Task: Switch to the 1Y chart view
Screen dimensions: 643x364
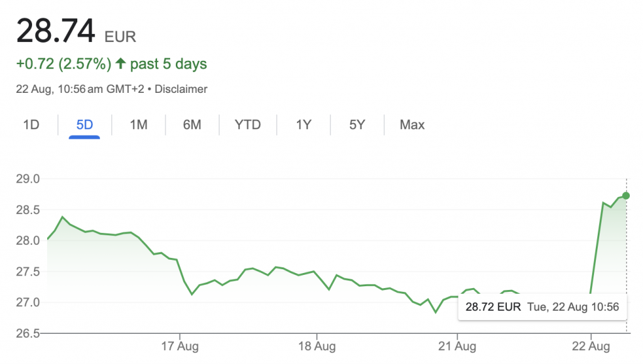Action: coord(304,125)
